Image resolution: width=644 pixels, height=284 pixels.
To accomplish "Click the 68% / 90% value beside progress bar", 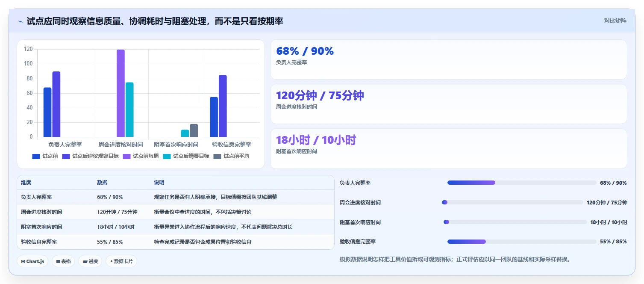I will 613,183.
